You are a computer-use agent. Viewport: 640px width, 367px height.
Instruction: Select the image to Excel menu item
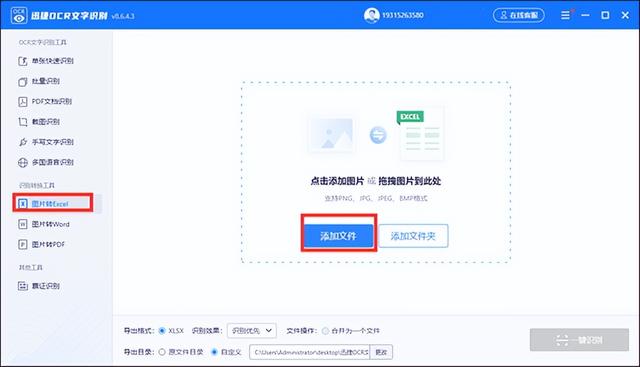pyautogui.click(x=53, y=203)
